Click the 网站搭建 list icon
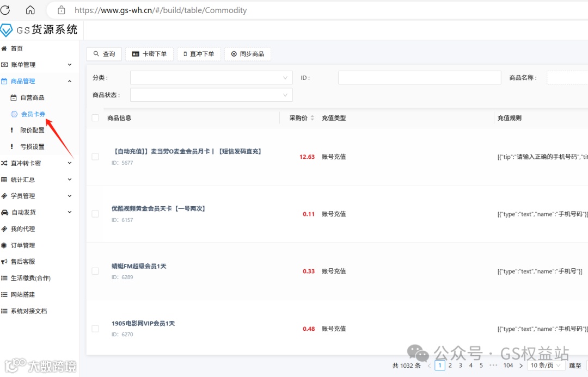The width and height of the screenshot is (588, 377). (4, 294)
